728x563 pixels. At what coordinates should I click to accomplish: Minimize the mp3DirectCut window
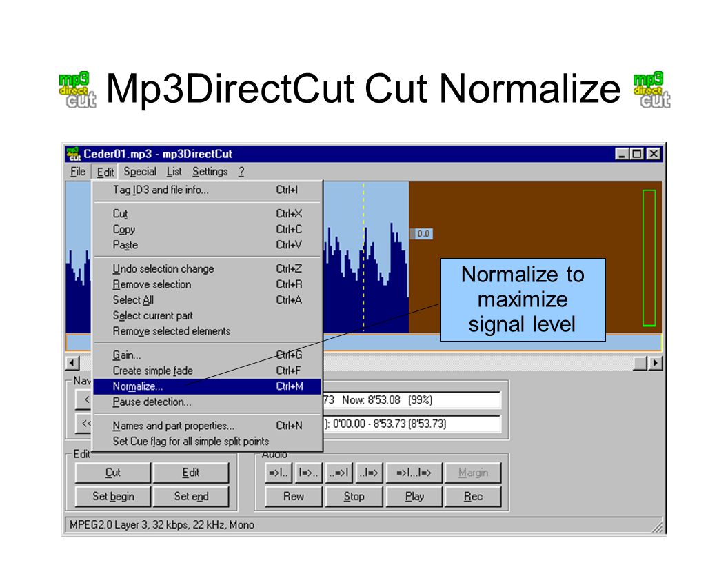coord(622,154)
